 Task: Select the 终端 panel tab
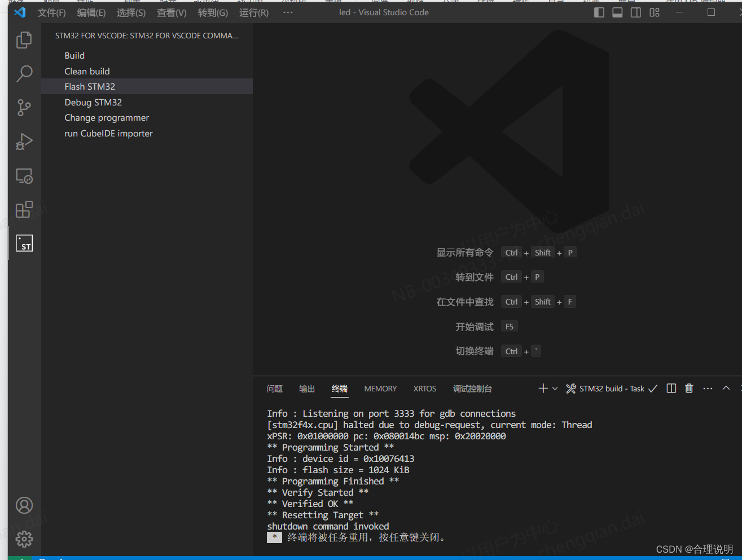point(340,389)
